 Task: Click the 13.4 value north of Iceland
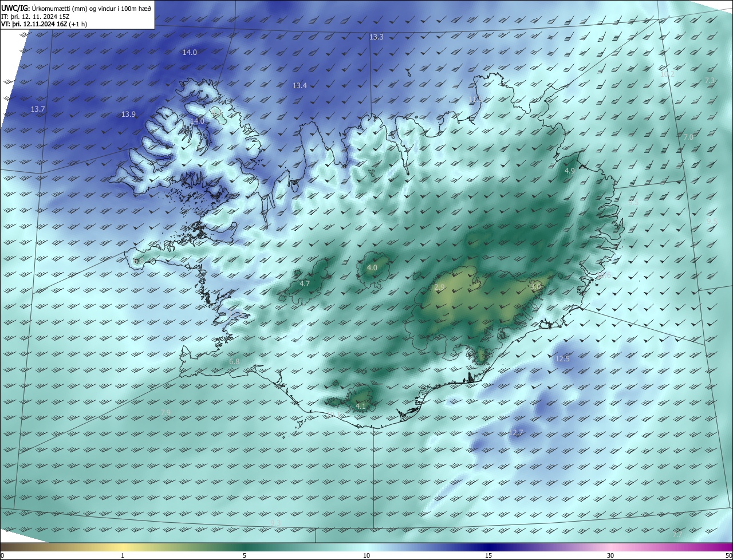coord(299,85)
